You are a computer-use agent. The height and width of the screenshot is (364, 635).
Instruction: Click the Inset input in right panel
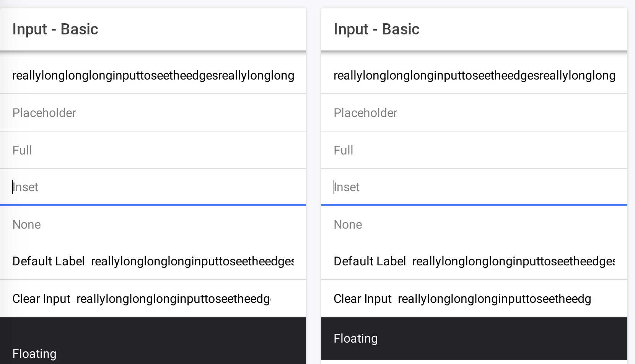tap(474, 187)
